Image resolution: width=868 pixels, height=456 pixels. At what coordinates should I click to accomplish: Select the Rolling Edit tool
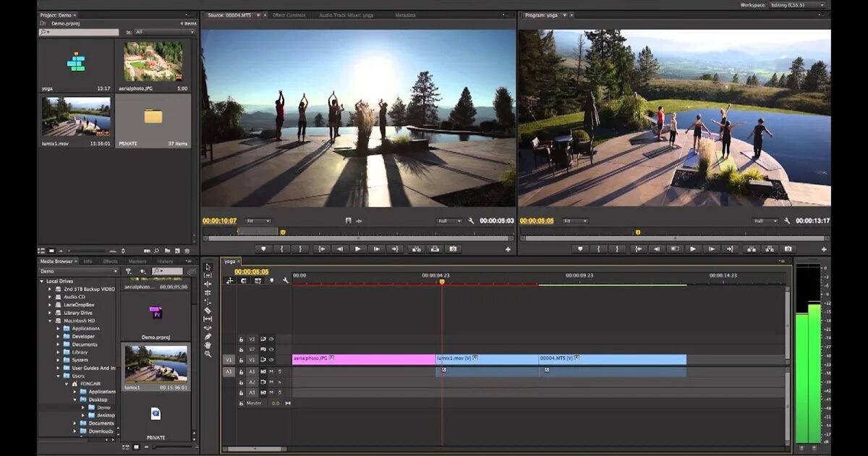tap(208, 293)
